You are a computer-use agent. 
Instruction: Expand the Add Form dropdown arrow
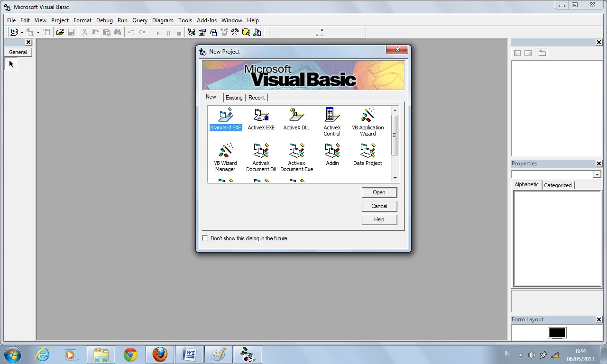pos(38,33)
